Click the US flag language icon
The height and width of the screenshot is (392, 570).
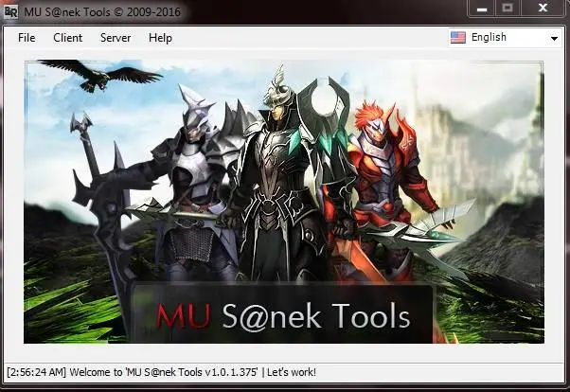(458, 38)
